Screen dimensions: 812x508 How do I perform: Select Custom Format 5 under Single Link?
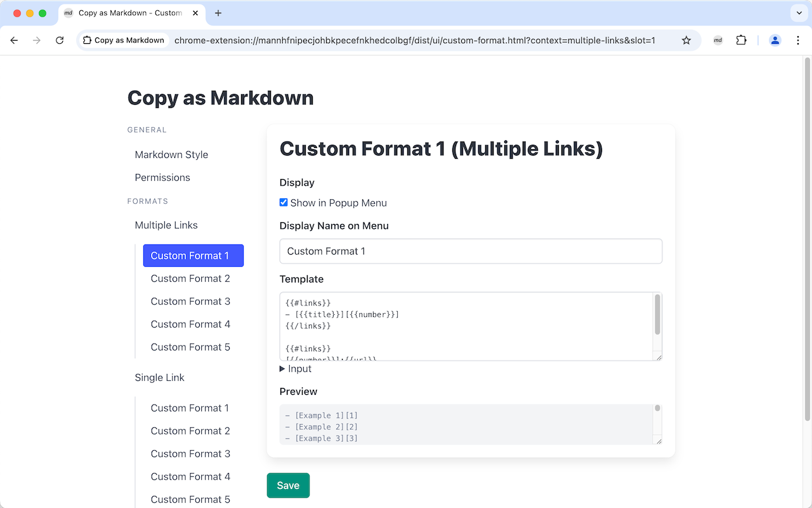pyautogui.click(x=190, y=499)
